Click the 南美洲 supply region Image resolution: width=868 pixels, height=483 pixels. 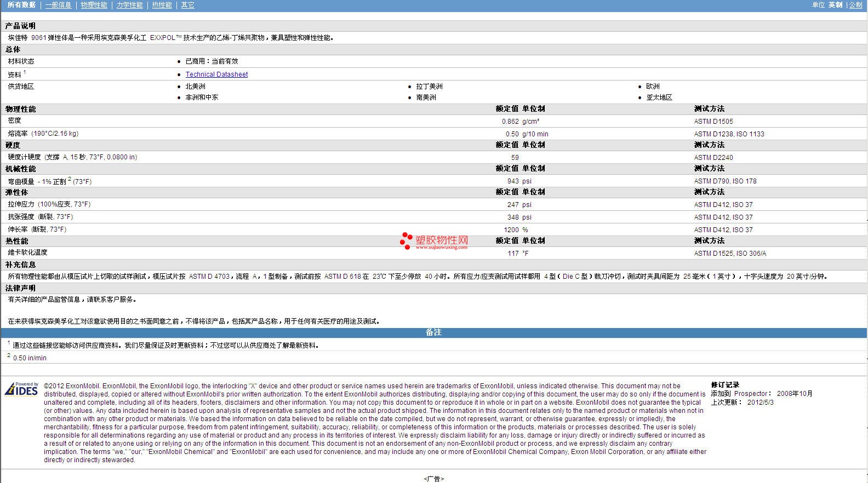[426, 97]
